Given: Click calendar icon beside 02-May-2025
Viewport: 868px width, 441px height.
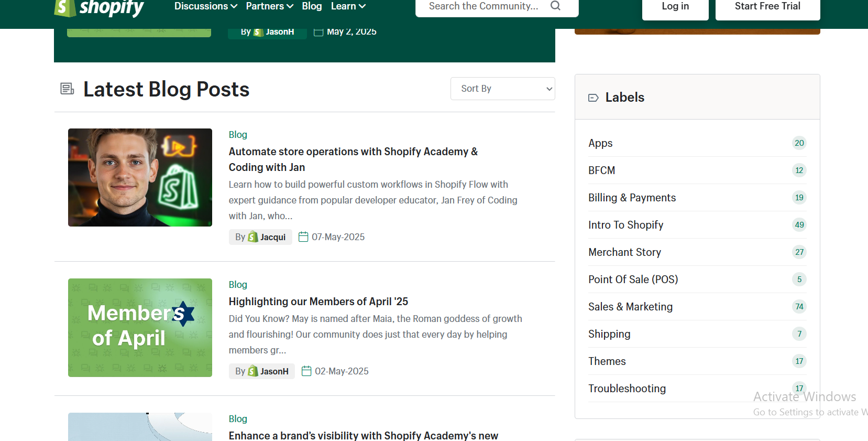Looking at the screenshot, I should (306, 371).
